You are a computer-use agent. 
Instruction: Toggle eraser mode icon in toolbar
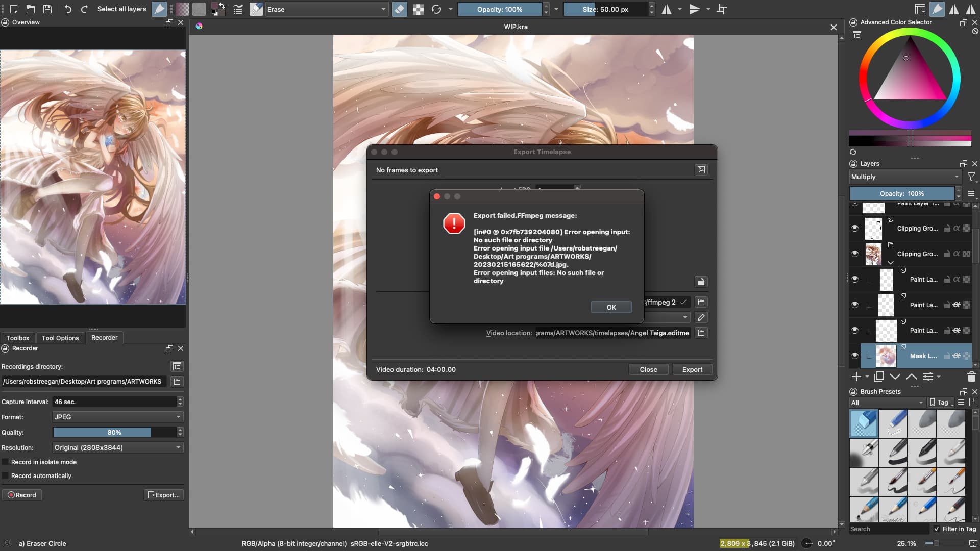[400, 9]
